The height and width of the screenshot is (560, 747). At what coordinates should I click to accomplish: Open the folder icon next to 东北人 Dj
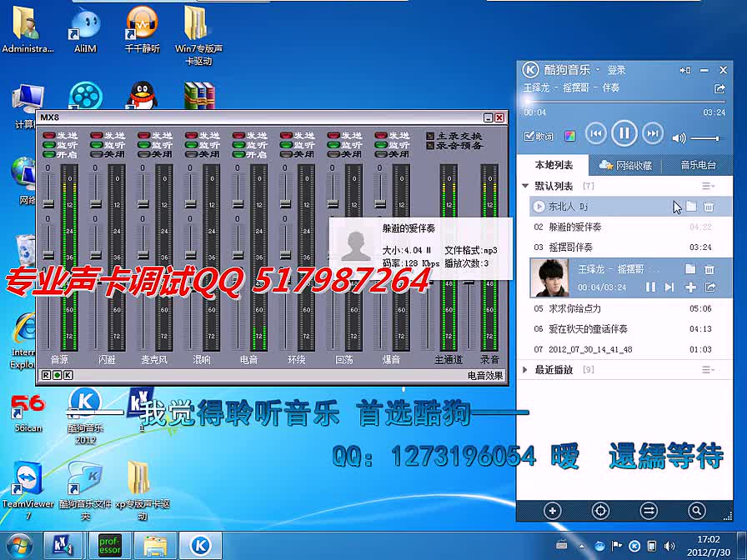(x=691, y=204)
